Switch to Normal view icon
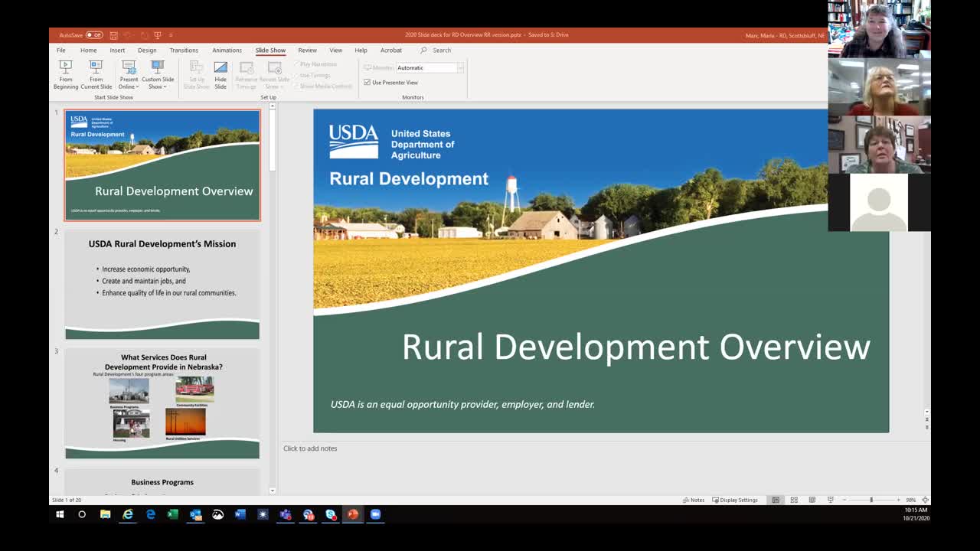 coord(776,500)
